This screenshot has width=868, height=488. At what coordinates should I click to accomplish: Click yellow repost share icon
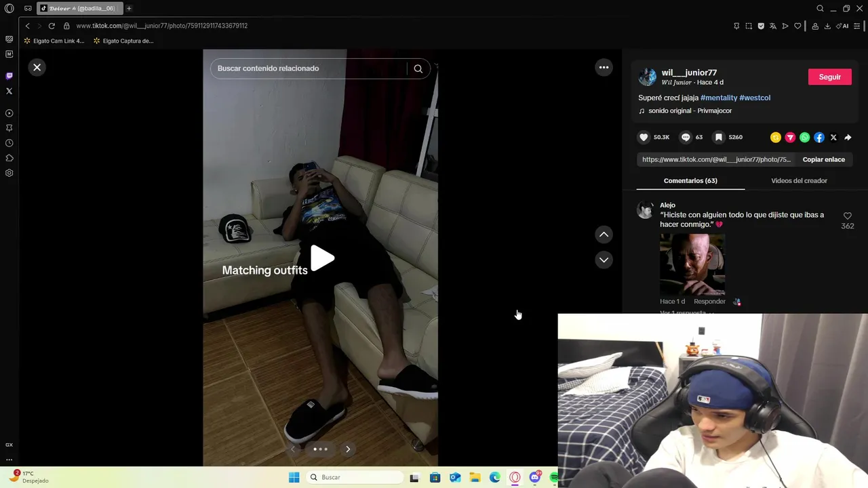776,138
